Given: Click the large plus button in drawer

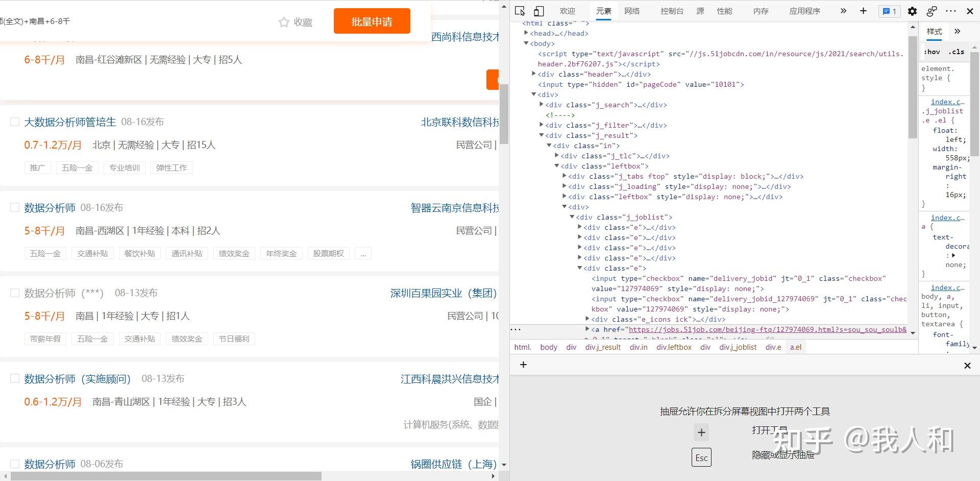Looking at the screenshot, I should point(701,432).
